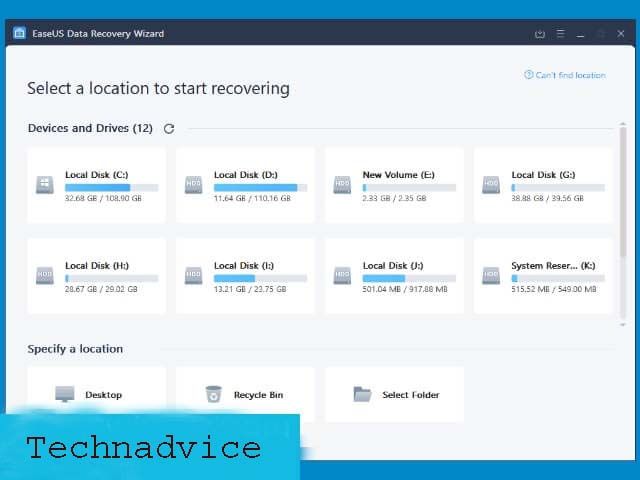Click the Windows drive icon for Local Disk (C:)
The width and height of the screenshot is (640, 480).
click(x=44, y=184)
